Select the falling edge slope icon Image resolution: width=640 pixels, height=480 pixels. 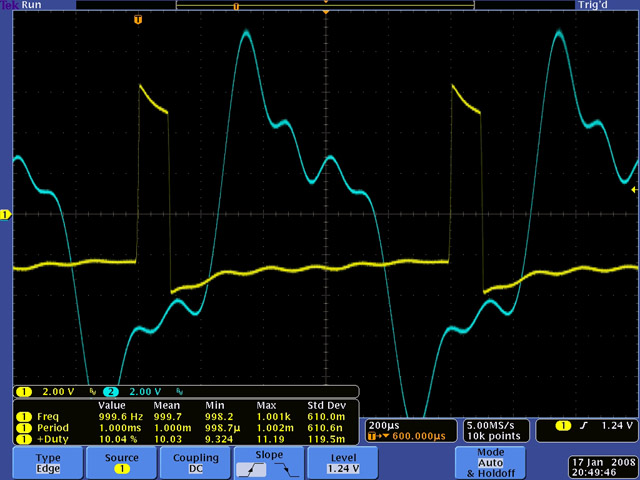[x=283, y=467]
